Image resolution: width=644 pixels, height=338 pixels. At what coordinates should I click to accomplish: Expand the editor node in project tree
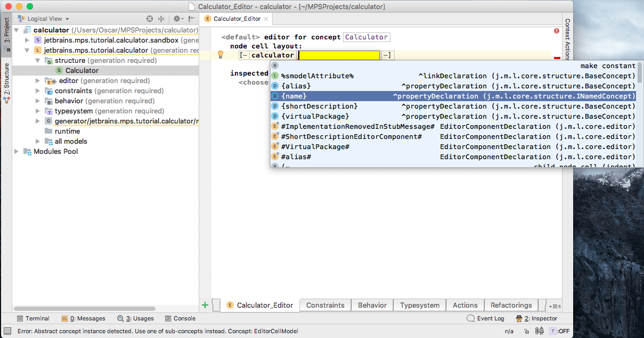tap(37, 81)
